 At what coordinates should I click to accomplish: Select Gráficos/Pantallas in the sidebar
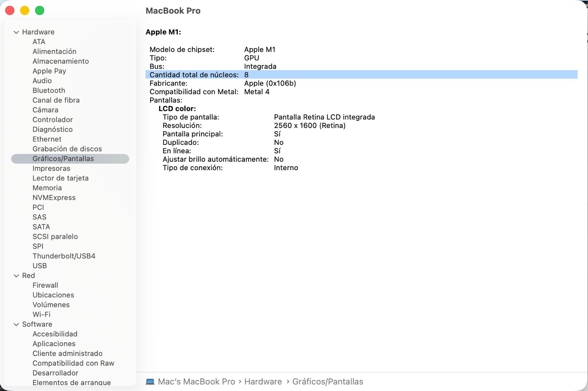pos(70,159)
